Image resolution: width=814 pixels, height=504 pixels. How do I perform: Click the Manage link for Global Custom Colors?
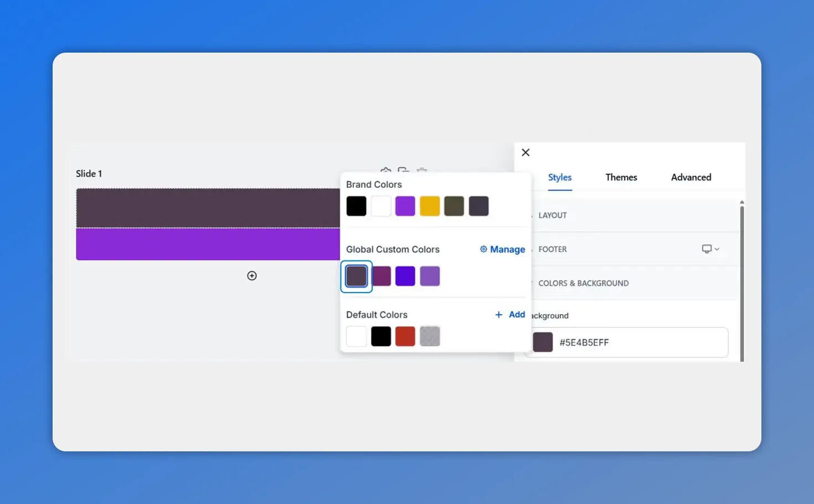point(507,249)
